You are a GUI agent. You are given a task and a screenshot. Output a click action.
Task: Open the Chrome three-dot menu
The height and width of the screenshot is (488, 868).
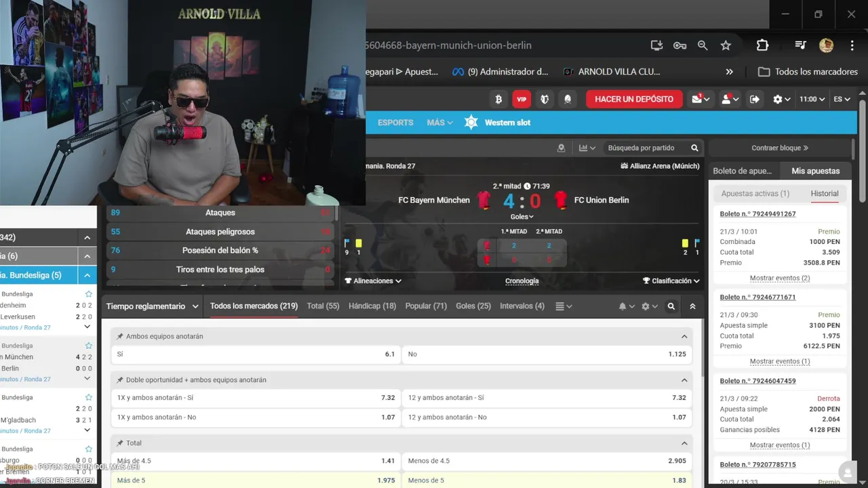tap(852, 45)
